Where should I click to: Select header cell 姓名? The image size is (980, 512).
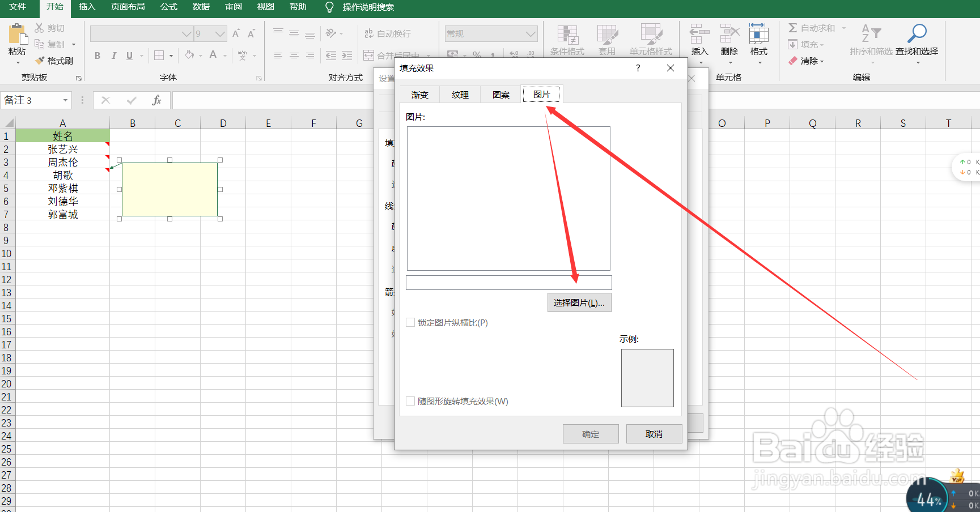pos(63,136)
